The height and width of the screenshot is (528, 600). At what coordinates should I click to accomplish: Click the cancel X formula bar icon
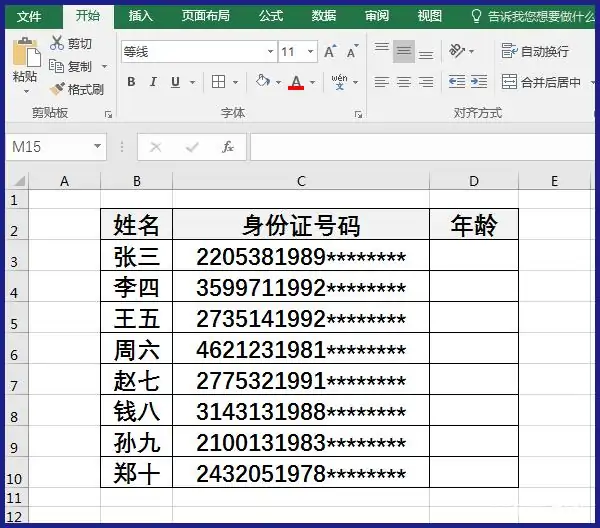[156, 147]
